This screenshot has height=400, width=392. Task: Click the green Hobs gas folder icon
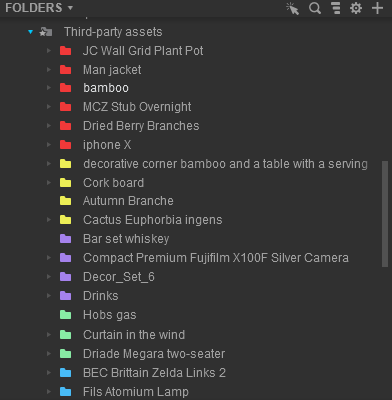(66, 315)
